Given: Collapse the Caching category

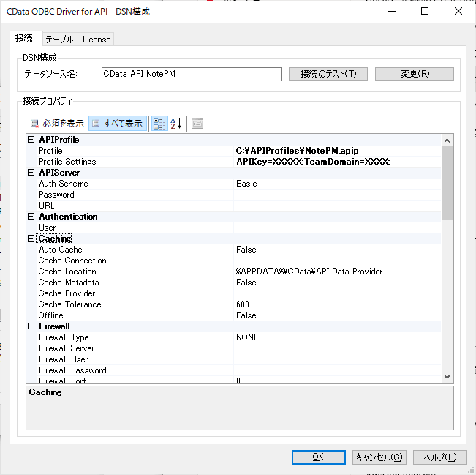Looking at the screenshot, I should 31,239.
